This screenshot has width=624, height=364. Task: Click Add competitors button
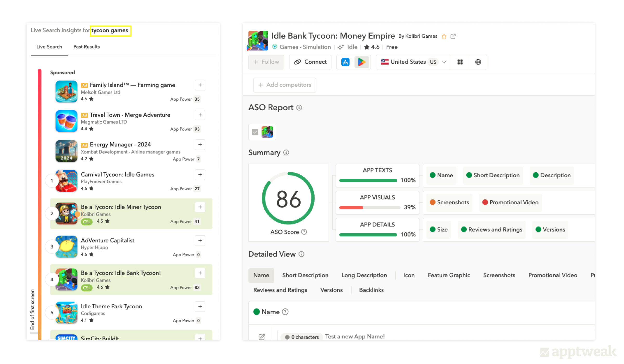(285, 85)
